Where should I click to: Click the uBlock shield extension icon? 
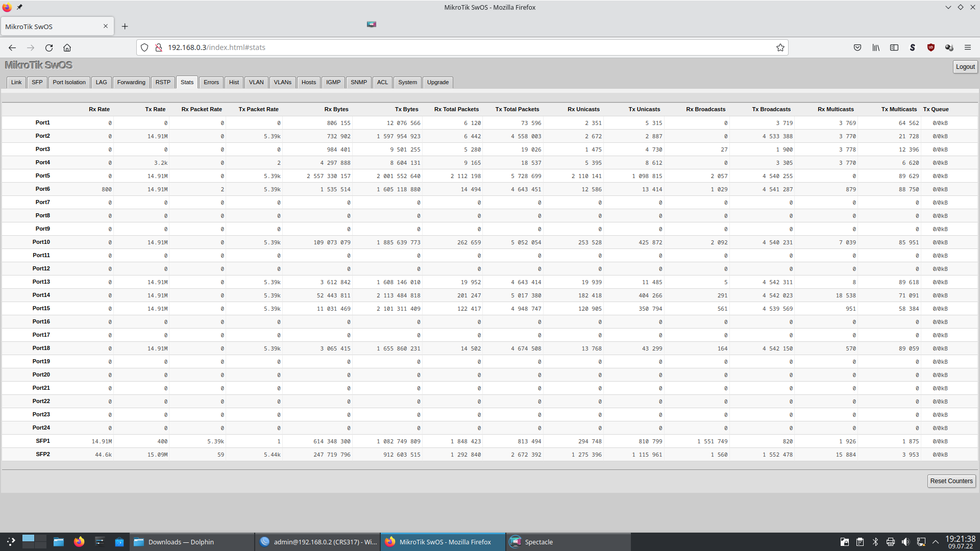click(x=930, y=47)
